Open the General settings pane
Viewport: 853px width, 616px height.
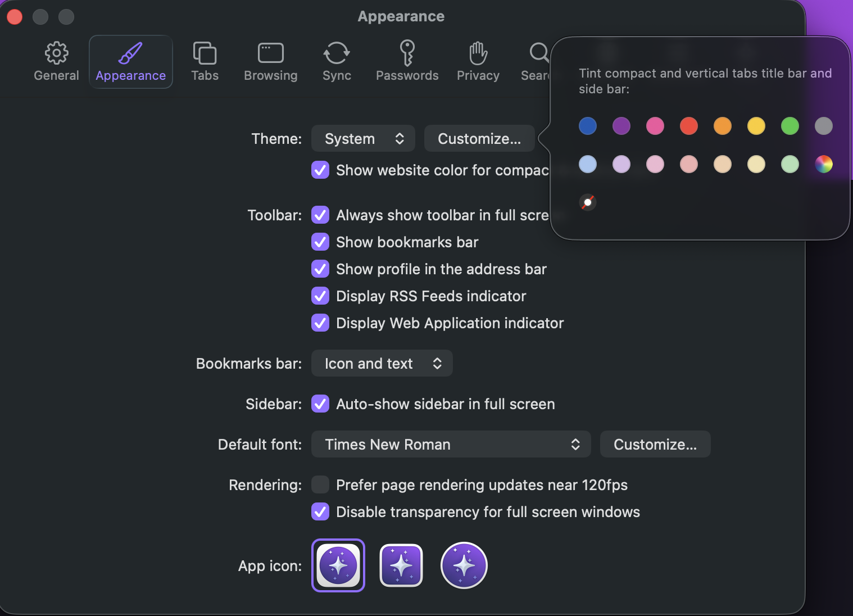coord(56,62)
